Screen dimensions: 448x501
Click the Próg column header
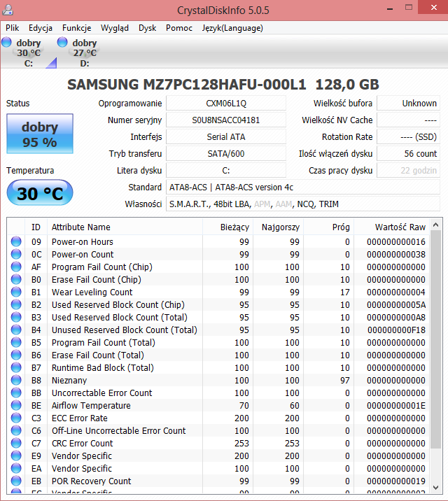tap(329, 227)
